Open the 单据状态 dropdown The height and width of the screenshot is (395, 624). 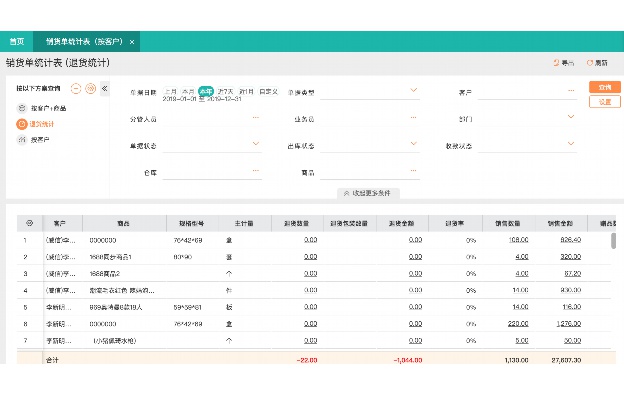[255, 144]
